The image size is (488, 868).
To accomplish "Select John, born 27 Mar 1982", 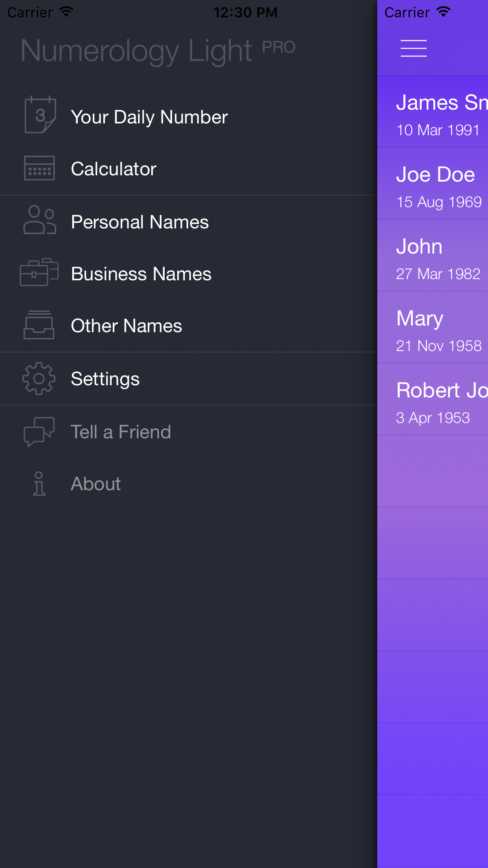I will point(433,256).
